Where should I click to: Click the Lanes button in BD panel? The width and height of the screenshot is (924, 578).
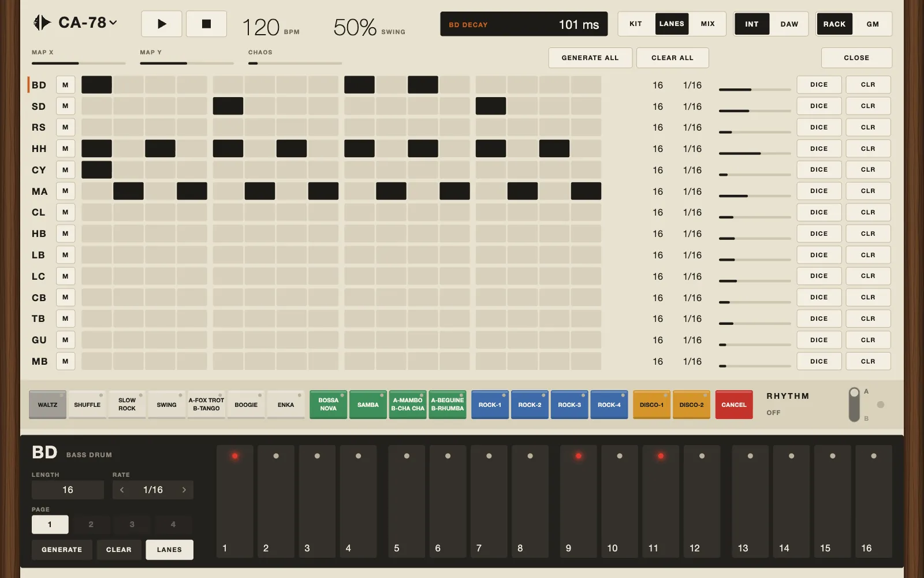click(x=169, y=550)
